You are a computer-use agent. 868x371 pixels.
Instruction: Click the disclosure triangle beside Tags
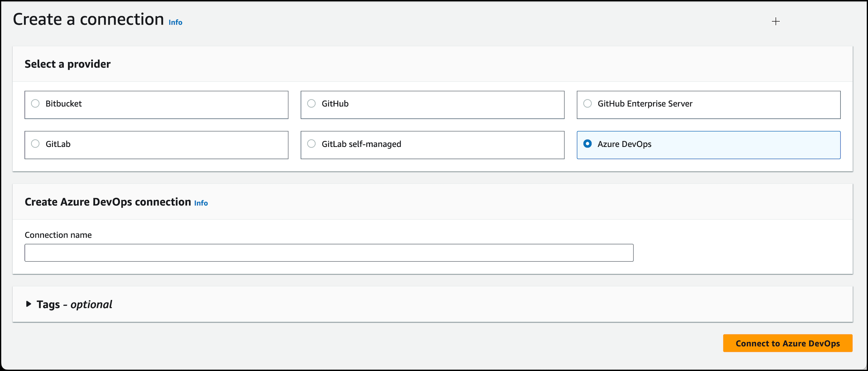point(28,304)
